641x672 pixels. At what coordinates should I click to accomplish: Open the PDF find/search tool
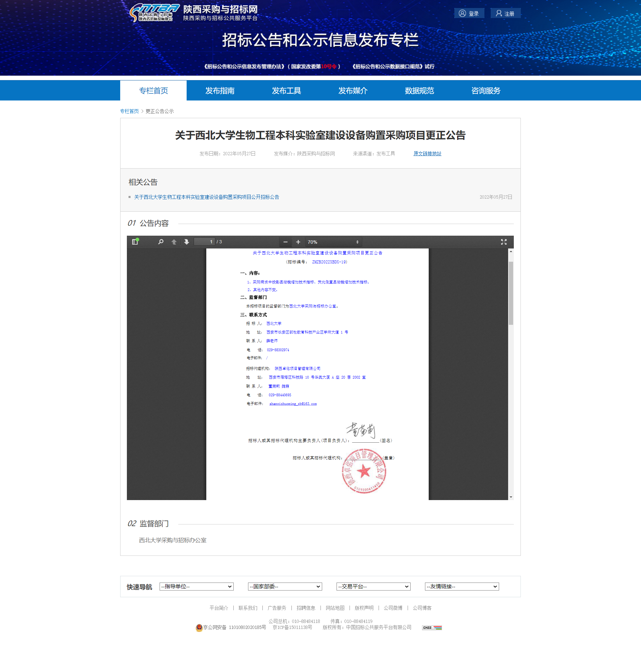[161, 242]
